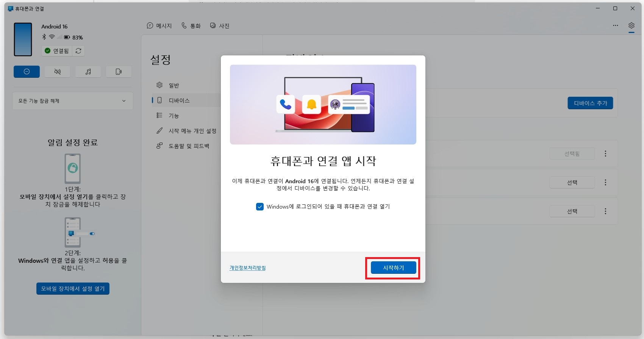Switch to the 통화 tab

click(191, 26)
